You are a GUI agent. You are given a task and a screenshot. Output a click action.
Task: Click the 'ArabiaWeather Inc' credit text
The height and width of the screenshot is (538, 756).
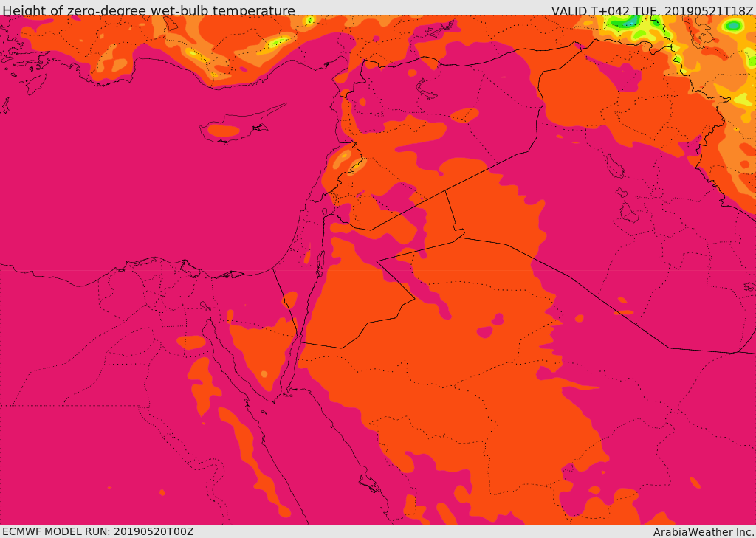pos(703,532)
